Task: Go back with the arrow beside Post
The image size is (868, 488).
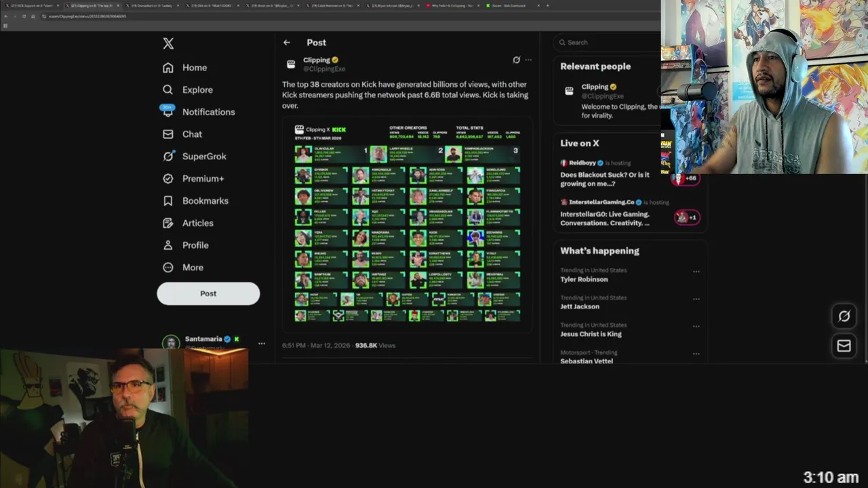Action: click(287, 43)
